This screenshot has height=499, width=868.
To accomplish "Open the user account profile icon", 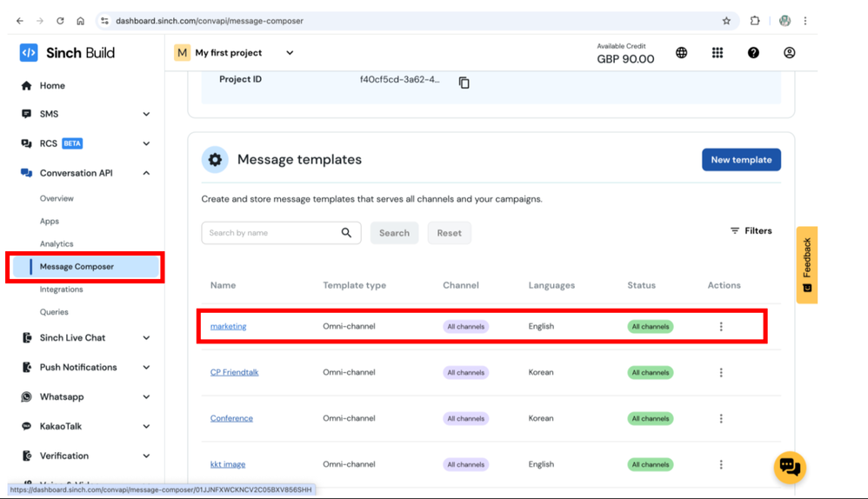I will click(x=789, y=53).
